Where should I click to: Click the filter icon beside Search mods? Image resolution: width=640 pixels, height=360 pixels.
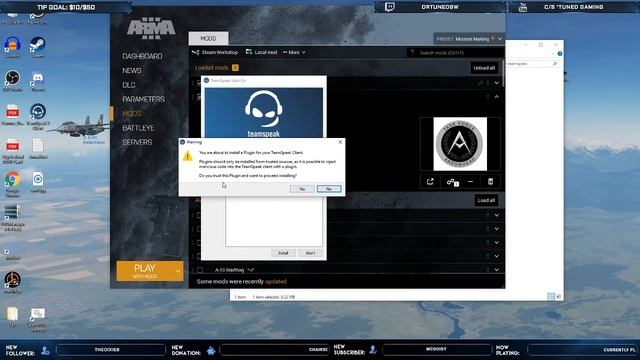pyautogui.click(x=412, y=52)
